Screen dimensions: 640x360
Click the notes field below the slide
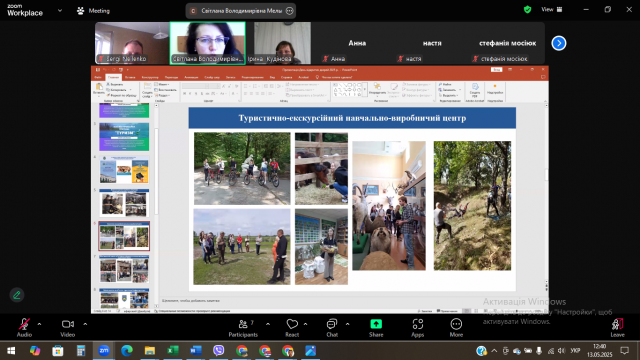coord(351,301)
